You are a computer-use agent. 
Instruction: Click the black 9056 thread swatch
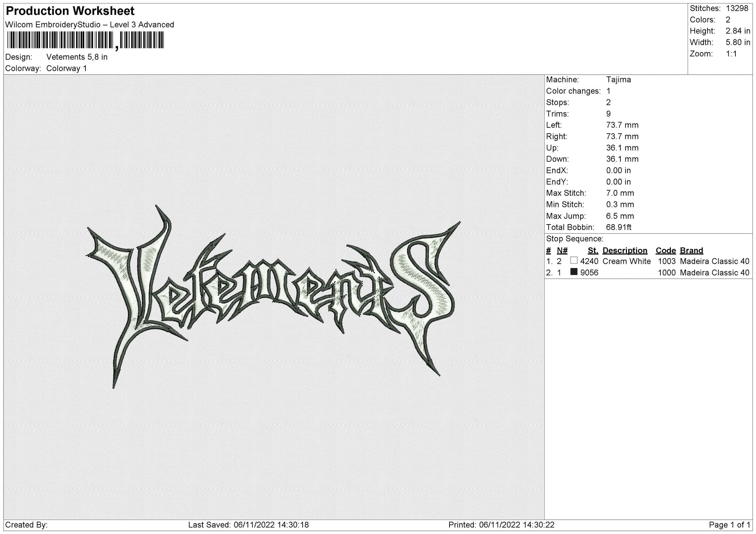click(x=574, y=272)
